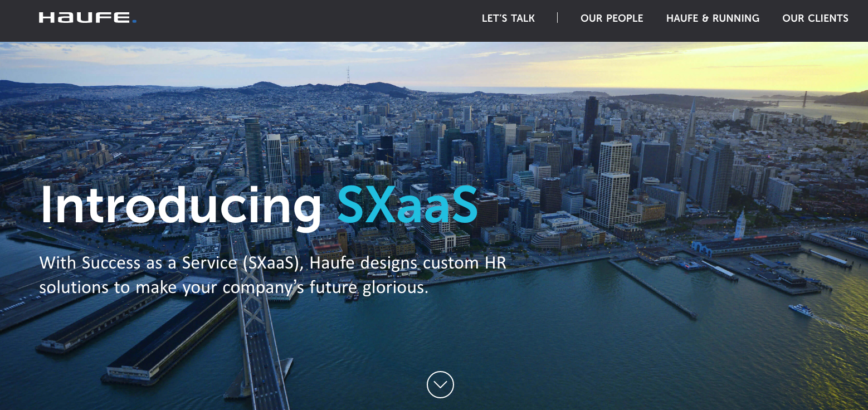The image size is (868, 410).
Task: Open HAUFE & RUNNING page
Action: pos(713,18)
